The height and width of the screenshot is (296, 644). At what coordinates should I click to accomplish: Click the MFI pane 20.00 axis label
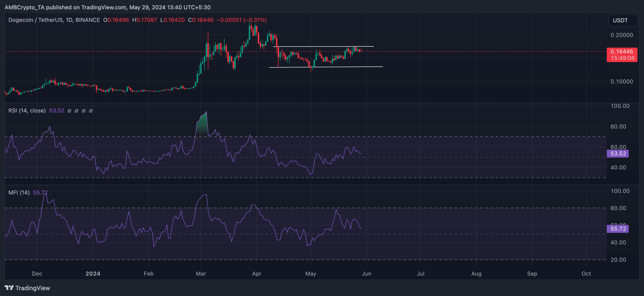(618, 260)
